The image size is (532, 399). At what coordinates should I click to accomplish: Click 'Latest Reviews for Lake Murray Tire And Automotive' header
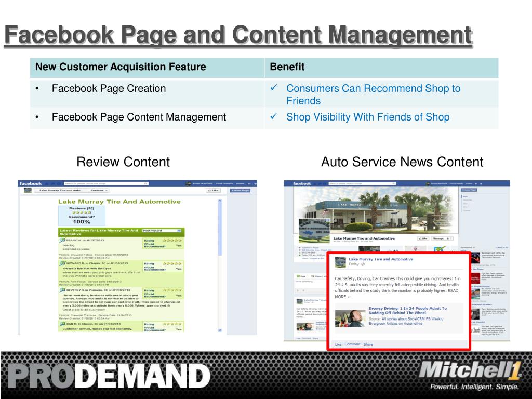pyautogui.click(x=99, y=232)
